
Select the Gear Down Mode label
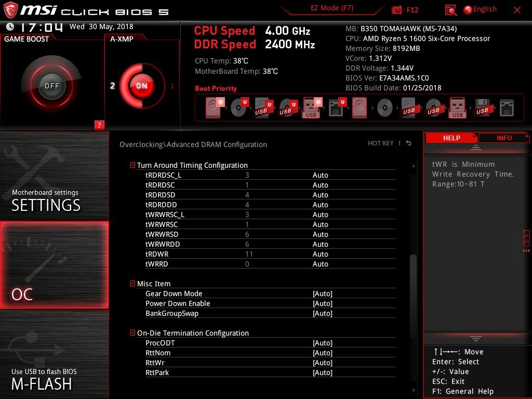point(174,294)
